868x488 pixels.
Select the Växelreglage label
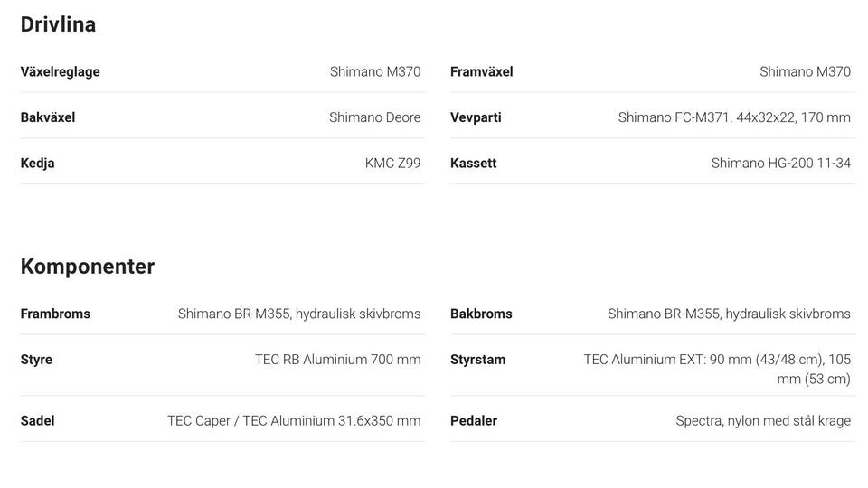pos(61,72)
